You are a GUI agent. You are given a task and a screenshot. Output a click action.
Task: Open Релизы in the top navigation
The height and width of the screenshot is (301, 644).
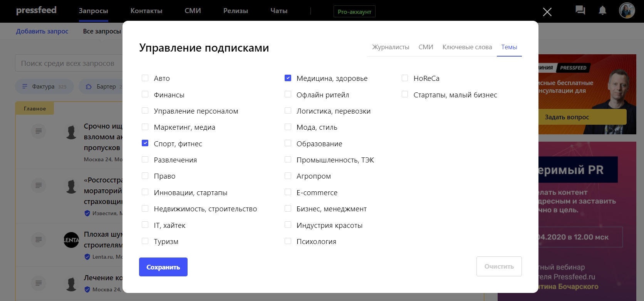click(235, 11)
